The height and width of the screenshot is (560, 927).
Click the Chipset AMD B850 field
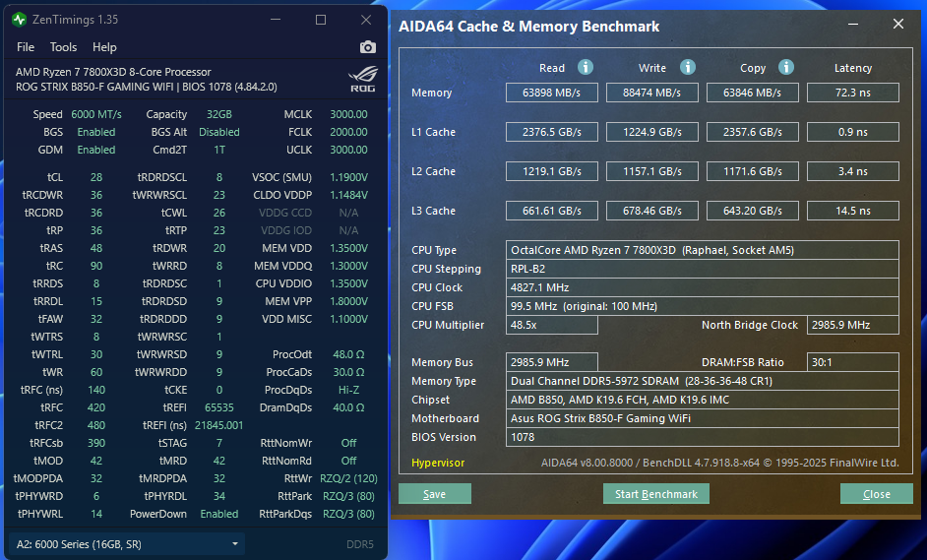(x=703, y=400)
